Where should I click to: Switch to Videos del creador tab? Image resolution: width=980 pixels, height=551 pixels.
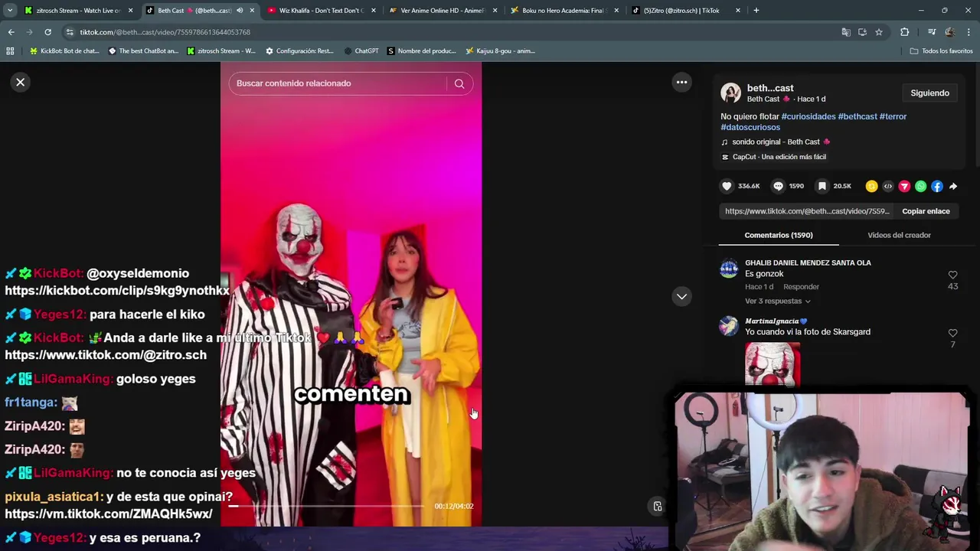899,235
